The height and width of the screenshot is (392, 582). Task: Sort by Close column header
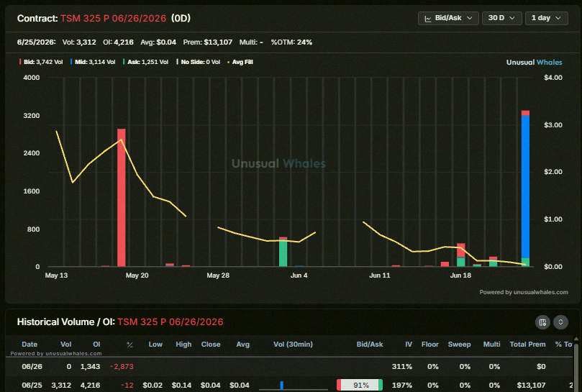tap(211, 345)
